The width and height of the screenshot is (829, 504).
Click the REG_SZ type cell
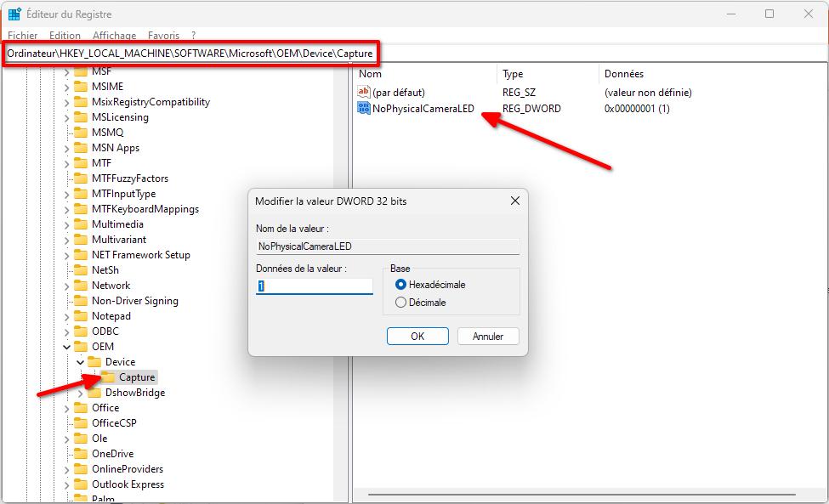(x=519, y=93)
